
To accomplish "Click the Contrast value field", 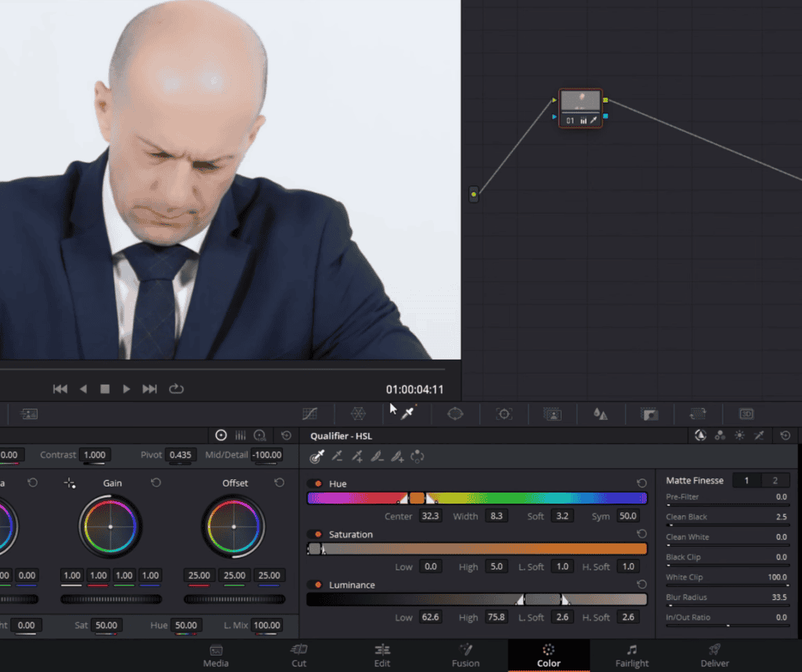I will (95, 454).
